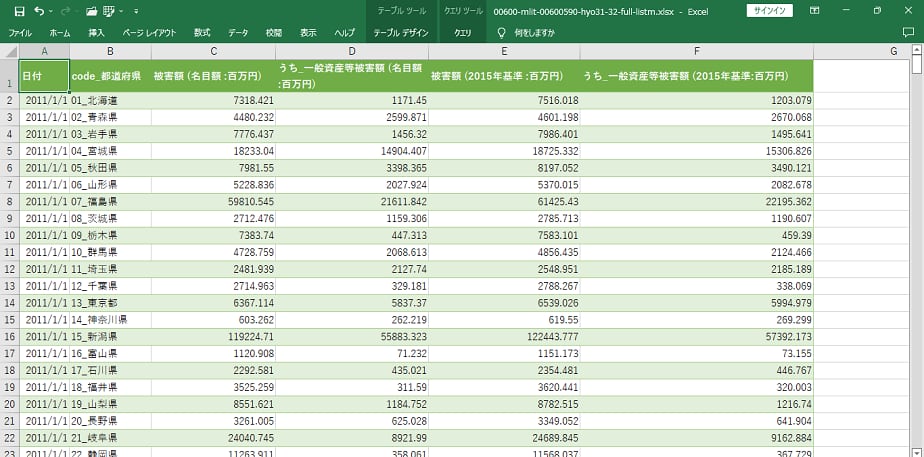
Task: Open the comments speech bubble icon
Action: coord(910,32)
